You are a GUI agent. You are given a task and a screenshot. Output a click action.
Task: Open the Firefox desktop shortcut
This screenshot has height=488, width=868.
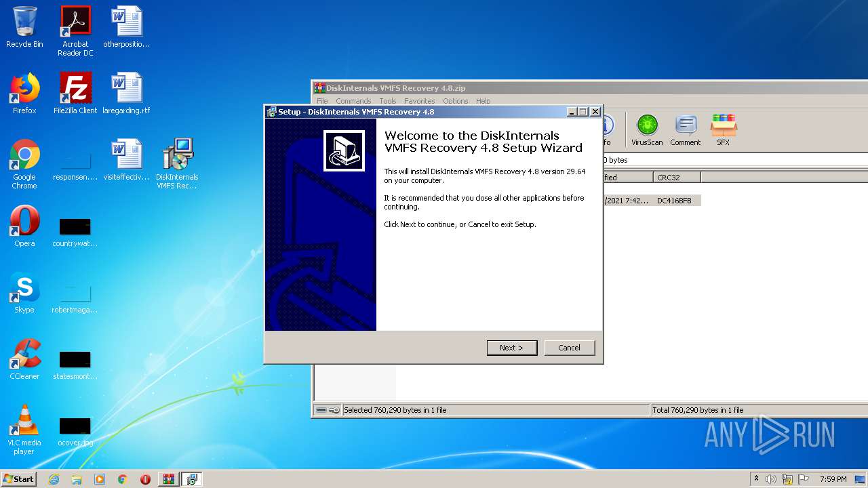pos(24,94)
